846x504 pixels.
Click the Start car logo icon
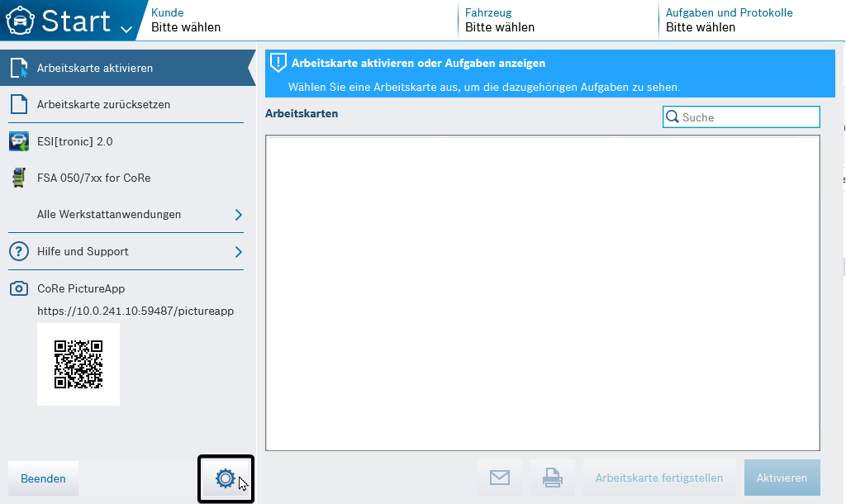[20, 21]
